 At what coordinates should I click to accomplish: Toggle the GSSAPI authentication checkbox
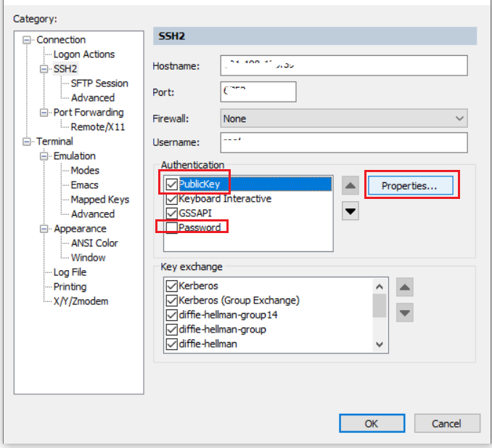pos(172,213)
